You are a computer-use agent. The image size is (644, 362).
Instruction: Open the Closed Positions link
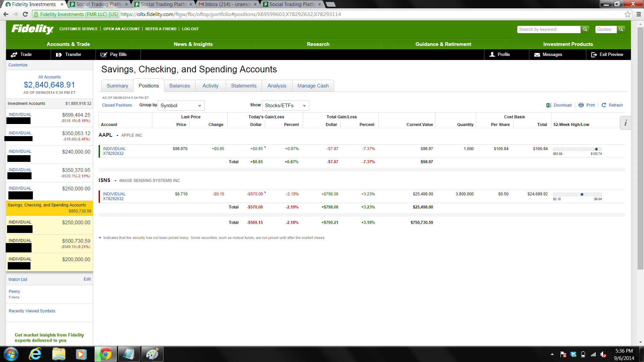117,105
